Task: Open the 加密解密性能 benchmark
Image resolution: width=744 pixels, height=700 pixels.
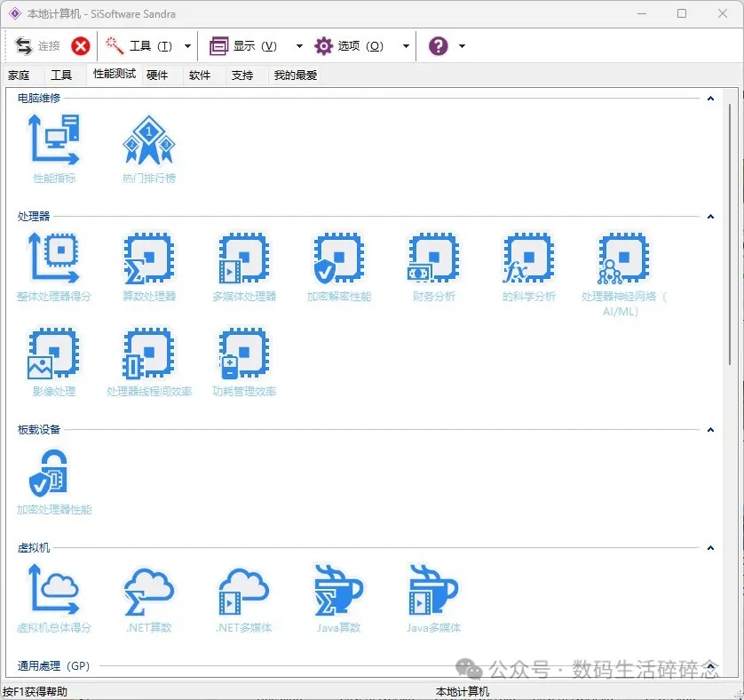Action: [x=339, y=266]
